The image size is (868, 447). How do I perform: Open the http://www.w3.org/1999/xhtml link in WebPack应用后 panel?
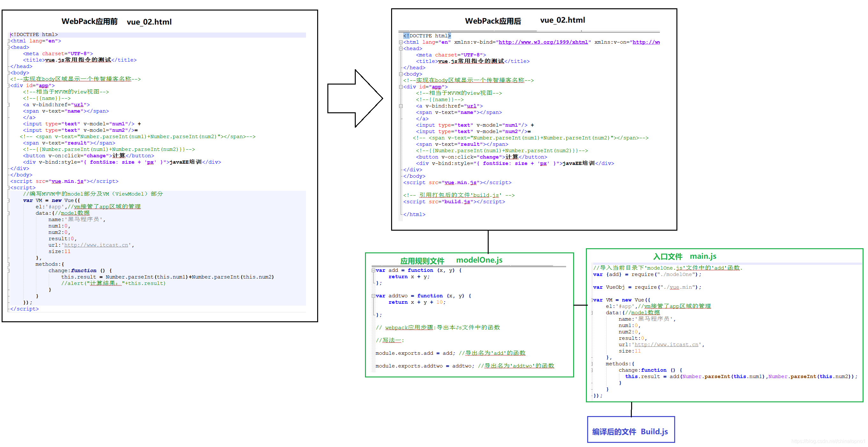tap(543, 42)
